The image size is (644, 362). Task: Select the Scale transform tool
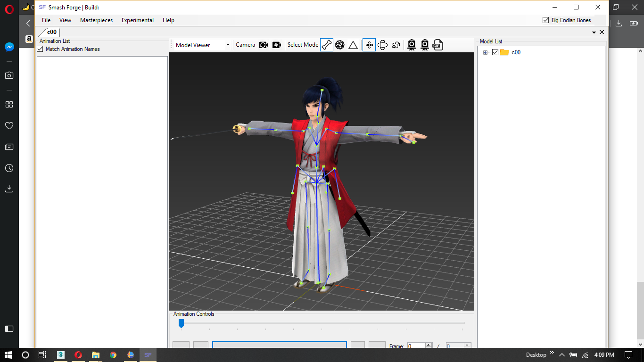[395, 44]
